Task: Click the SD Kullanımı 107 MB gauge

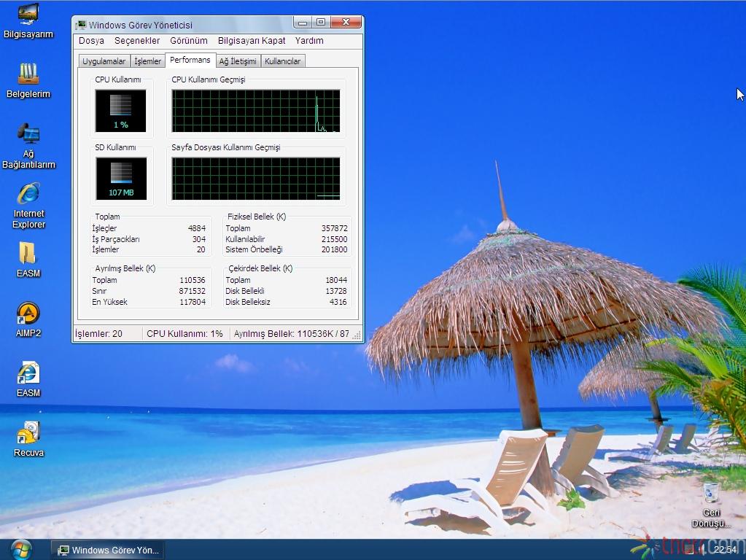Action: click(121, 179)
